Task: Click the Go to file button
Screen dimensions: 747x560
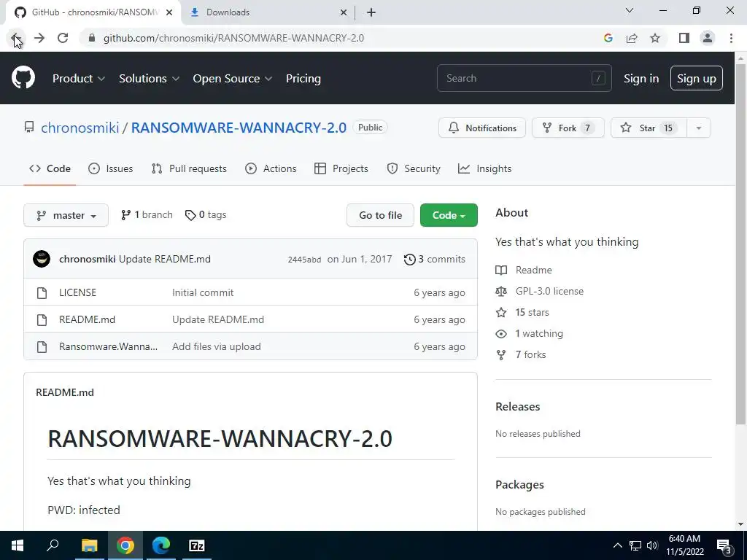Action: coord(380,215)
